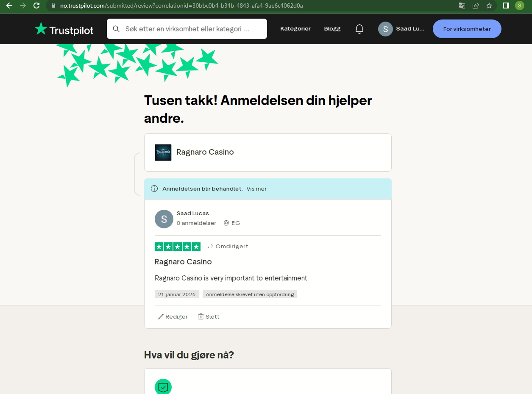The image size is (532, 394).
Task: Expand Vis mer in processing banner
Action: pyautogui.click(x=256, y=189)
